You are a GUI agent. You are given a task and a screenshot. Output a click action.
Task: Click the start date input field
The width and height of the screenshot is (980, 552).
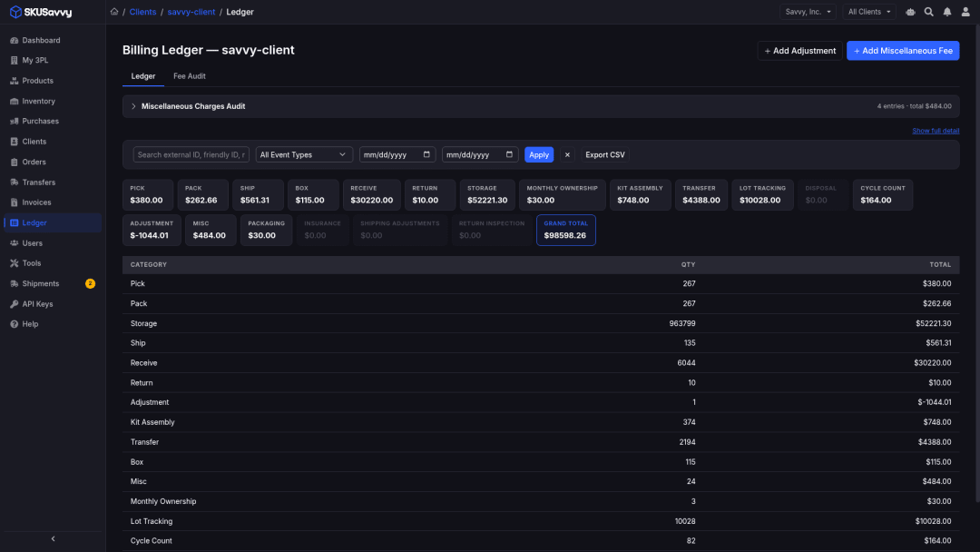[x=397, y=154]
